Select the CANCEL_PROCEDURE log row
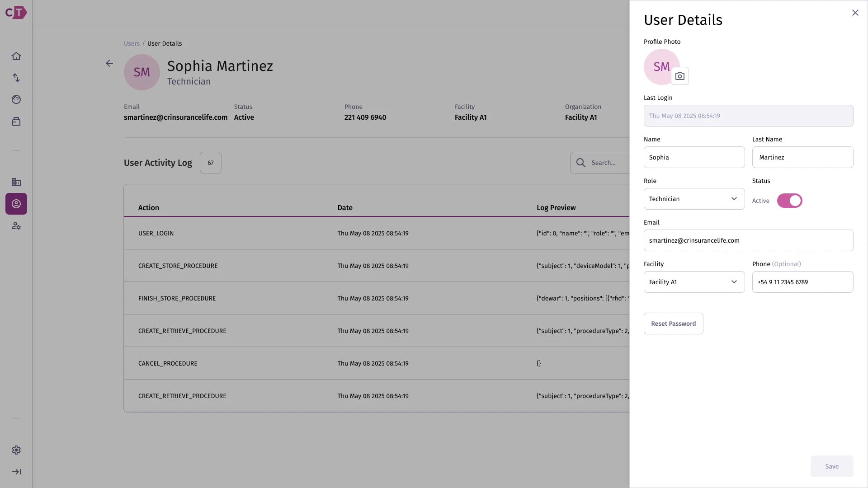The width and height of the screenshot is (868, 488). (377, 363)
